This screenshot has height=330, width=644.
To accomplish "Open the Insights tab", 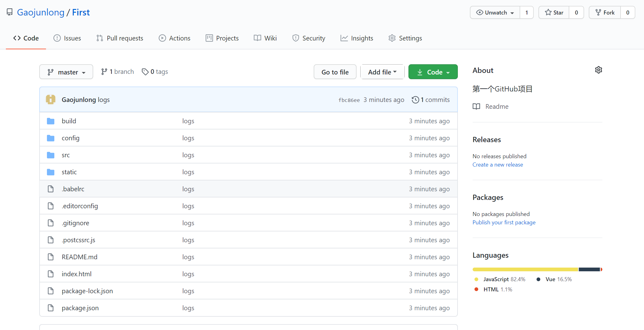I will (x=357, y=38).
